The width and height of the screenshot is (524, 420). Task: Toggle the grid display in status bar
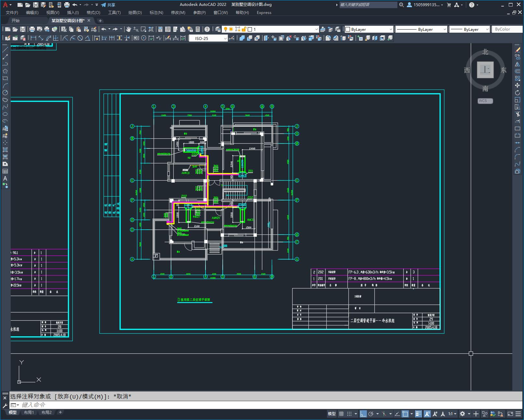tap(341, 414)
